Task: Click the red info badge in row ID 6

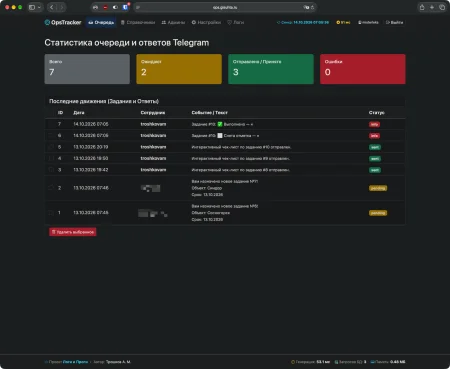Action: [x=374, y=136]
